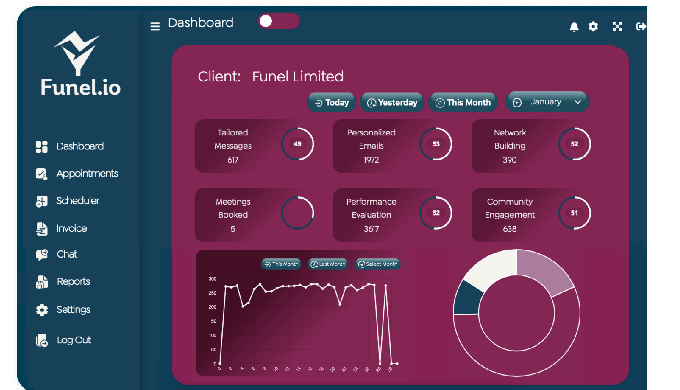The image size is (680, 390).
Task: Filter stats by Today
Action: [x=331, y=103]
